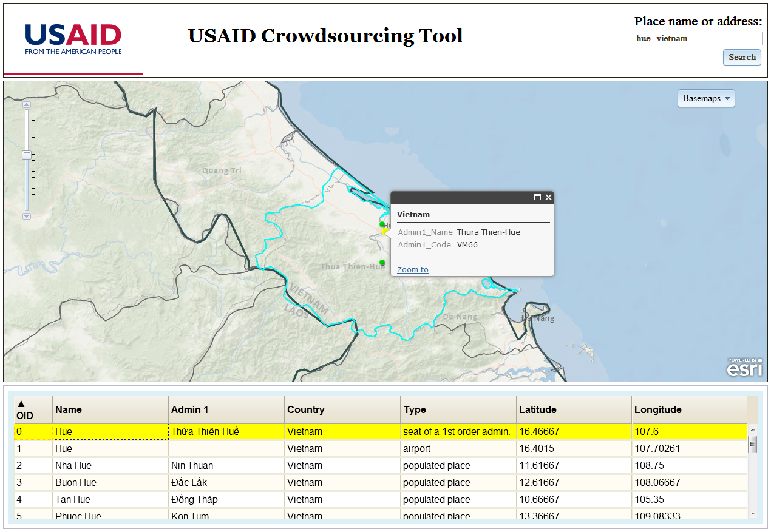Select the Tan Hue row

(380, 500)
